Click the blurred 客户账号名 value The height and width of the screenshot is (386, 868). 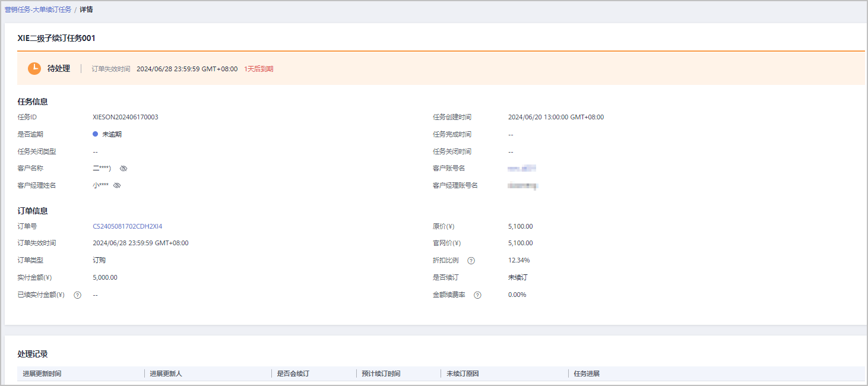[x=522, y=169]
